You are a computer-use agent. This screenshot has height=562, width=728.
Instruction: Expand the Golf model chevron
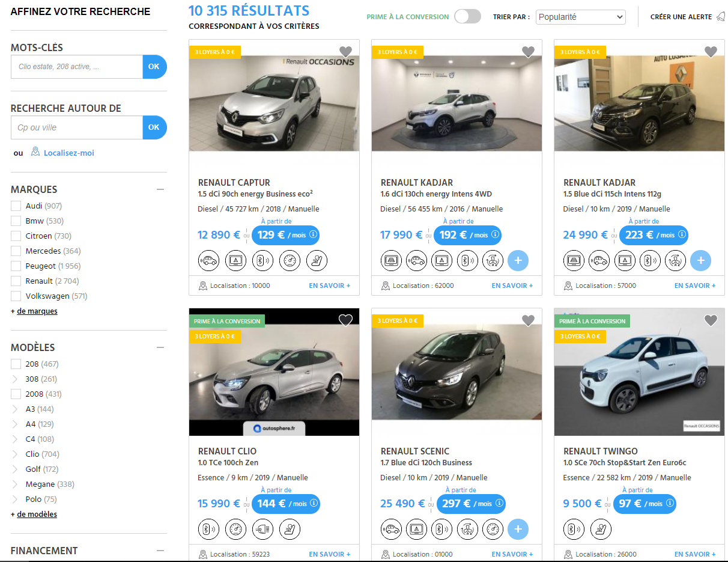[x=15, y=469]
